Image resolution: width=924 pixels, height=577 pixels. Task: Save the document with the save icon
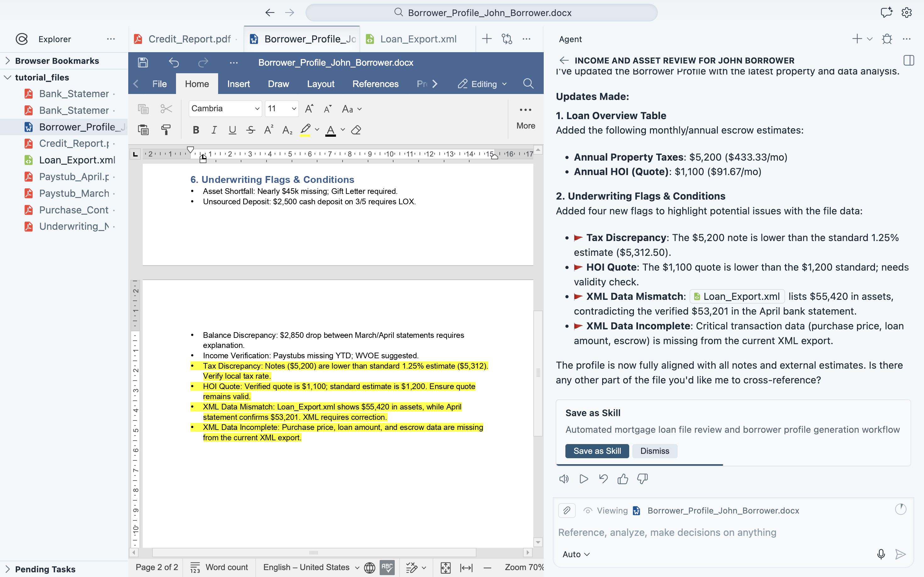click(x=143, y=62)
